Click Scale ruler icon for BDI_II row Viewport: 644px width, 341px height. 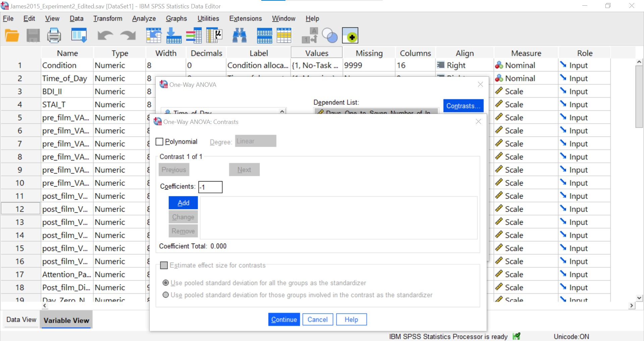[499, 91]
